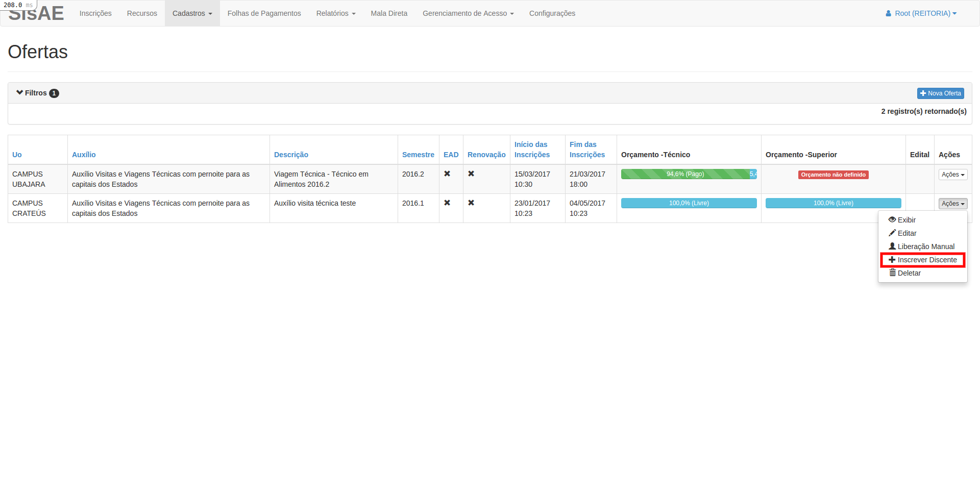Go to Folhas de Pagamentos

tap(264, 13)
